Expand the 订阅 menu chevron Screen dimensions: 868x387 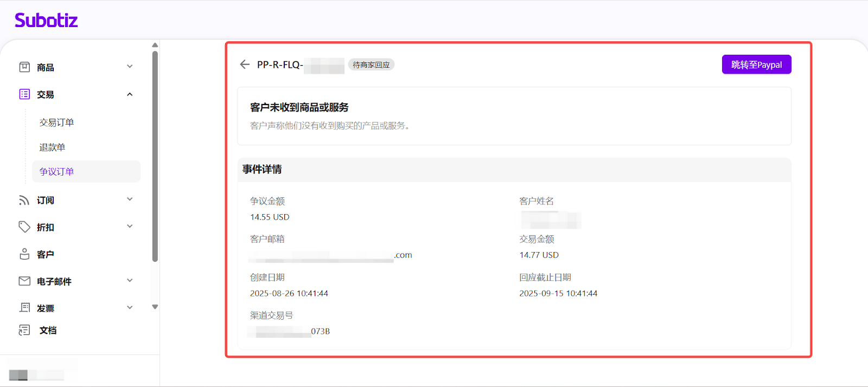pyautogui.click(x=130, y=199)
